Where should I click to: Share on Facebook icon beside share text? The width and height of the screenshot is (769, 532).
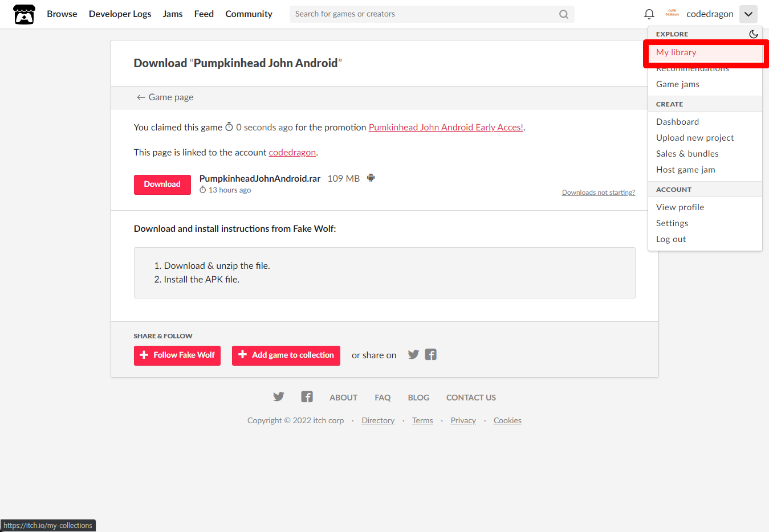tap(431, 355)
